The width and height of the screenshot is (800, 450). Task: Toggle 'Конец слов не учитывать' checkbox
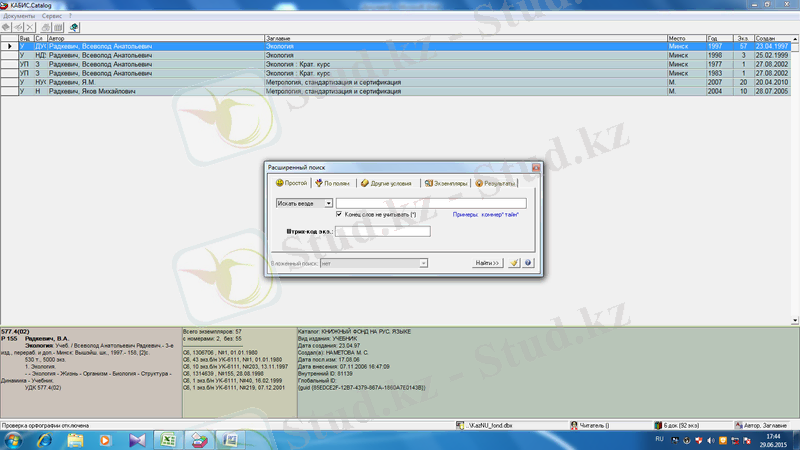point(340,214)
